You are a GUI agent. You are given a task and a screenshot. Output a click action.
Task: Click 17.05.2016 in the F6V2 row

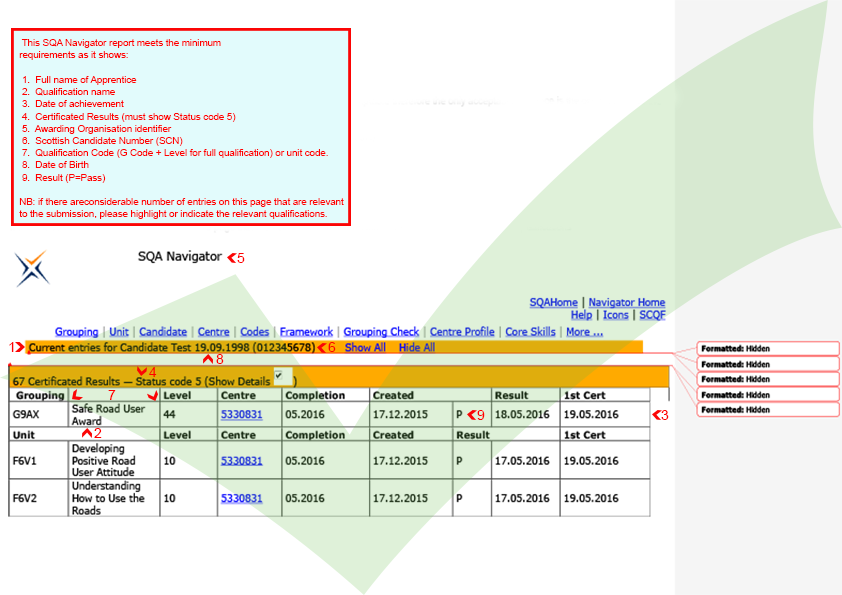click(522, 498)
